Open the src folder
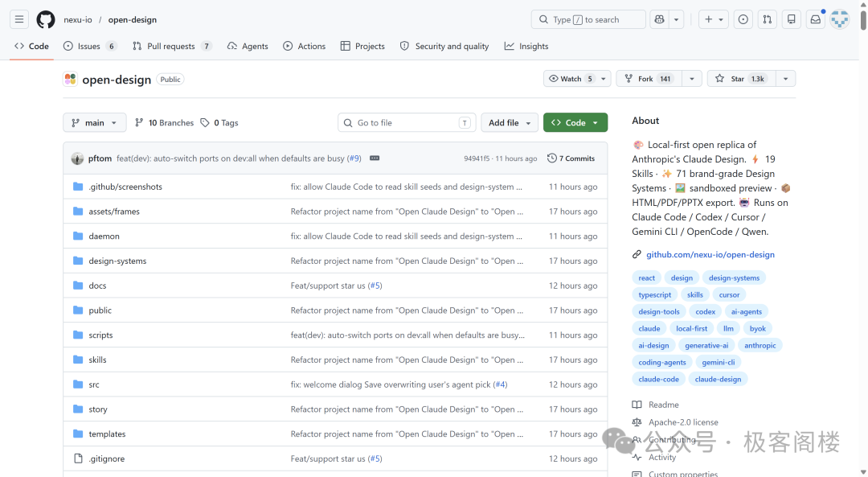This screenshot has width=868, height=477. [94, 384]
